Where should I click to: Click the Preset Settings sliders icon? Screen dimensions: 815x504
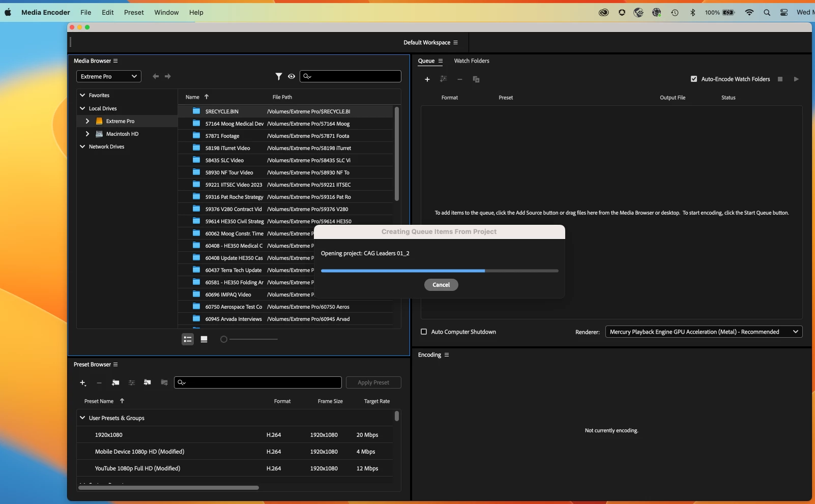(132, 382)
